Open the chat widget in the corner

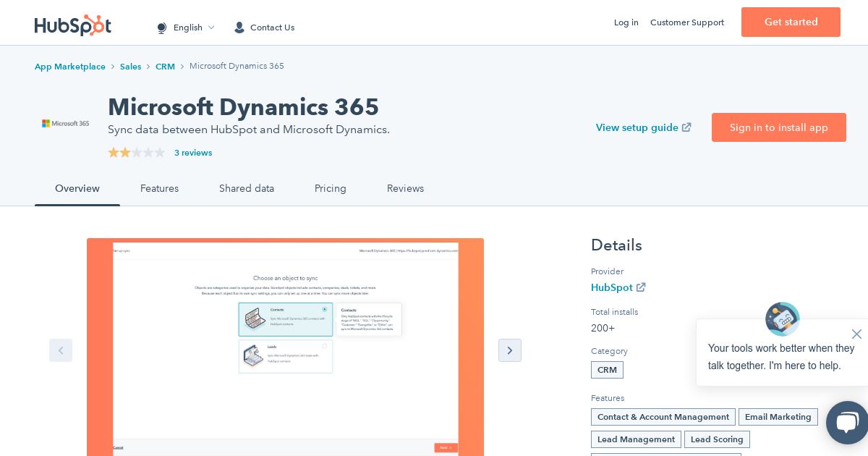click(x=847, y=423)
